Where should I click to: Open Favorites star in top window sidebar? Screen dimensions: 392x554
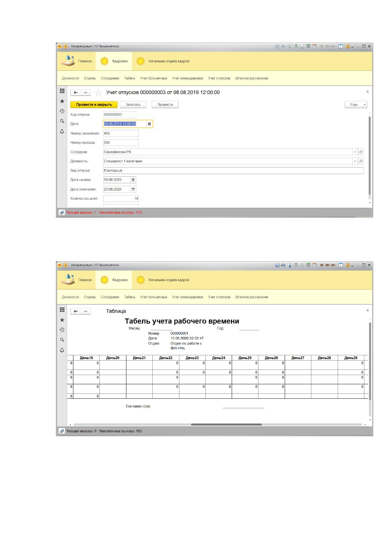(x=62, y=101)
